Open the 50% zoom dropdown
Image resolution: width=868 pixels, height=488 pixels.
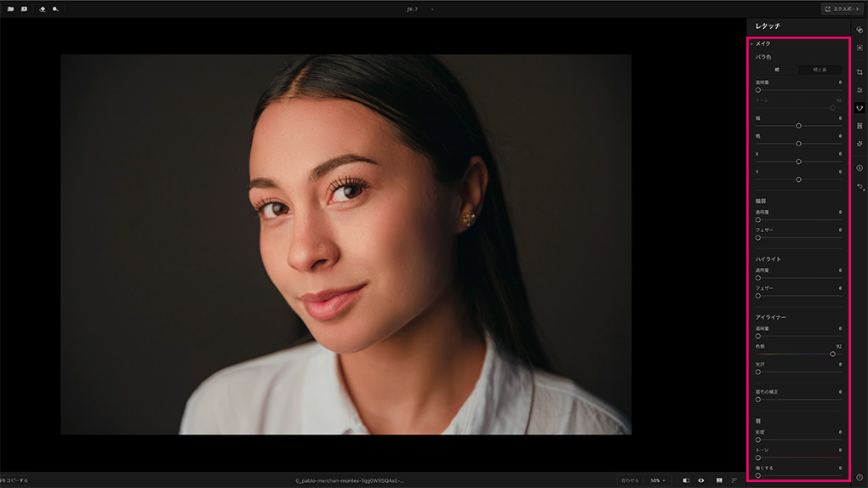coord(658,480)
